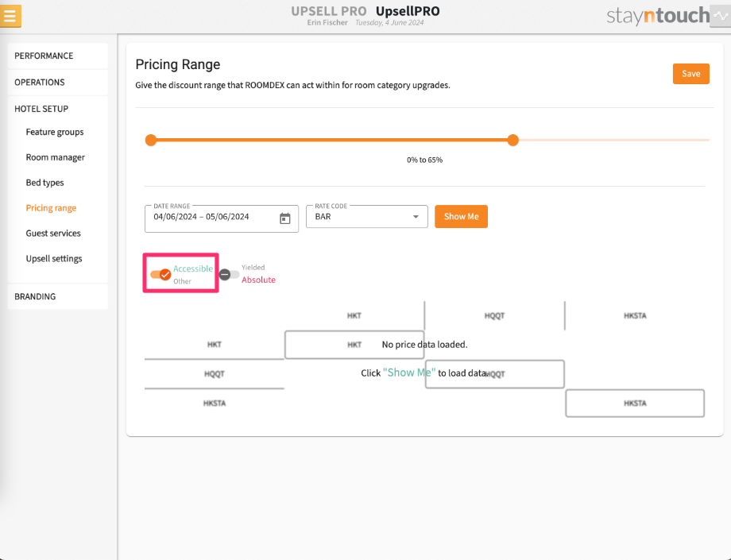
Task: Click the HKT column header
Action: [x=354, y=316]
